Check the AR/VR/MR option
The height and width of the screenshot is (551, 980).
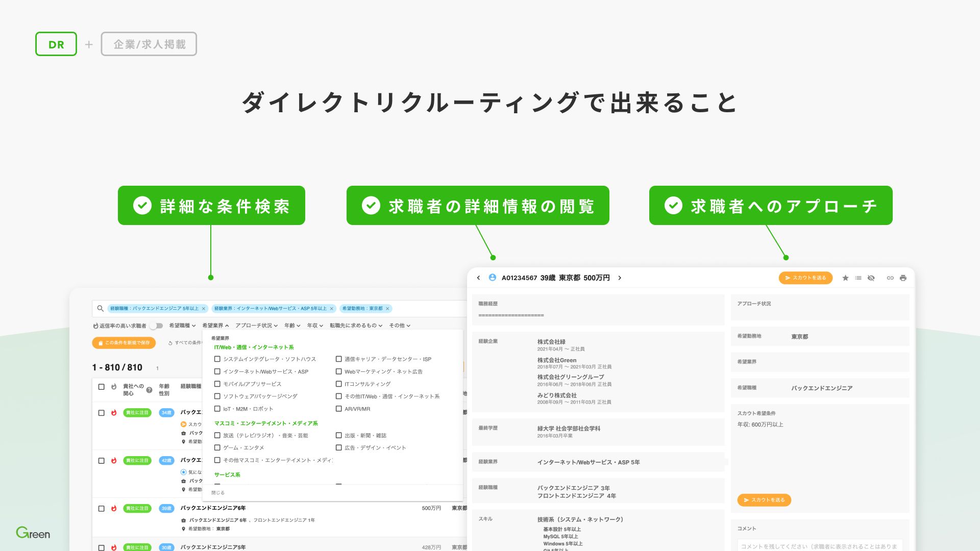(x=338, y=409)
